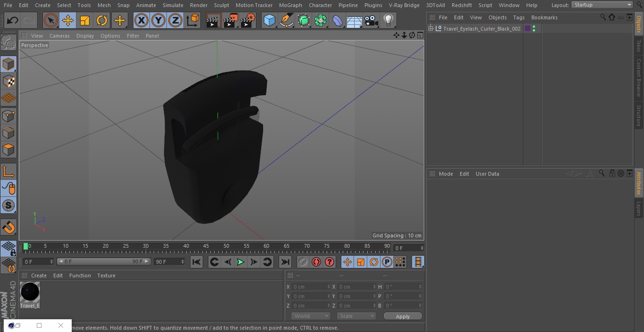Switch to Model mode
The image size is (644, 332).
click(8, 64)
